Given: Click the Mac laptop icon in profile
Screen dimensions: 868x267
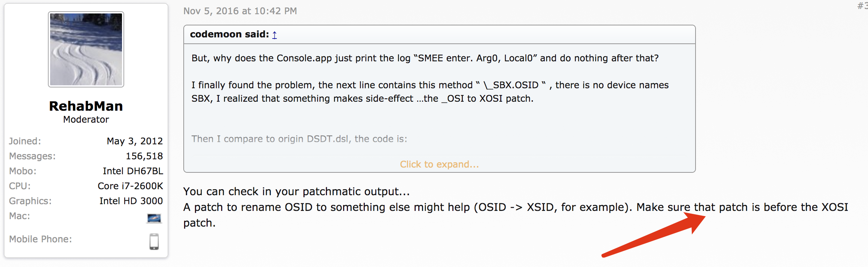Looking at the screenshot, I should (x=155, y=218).
